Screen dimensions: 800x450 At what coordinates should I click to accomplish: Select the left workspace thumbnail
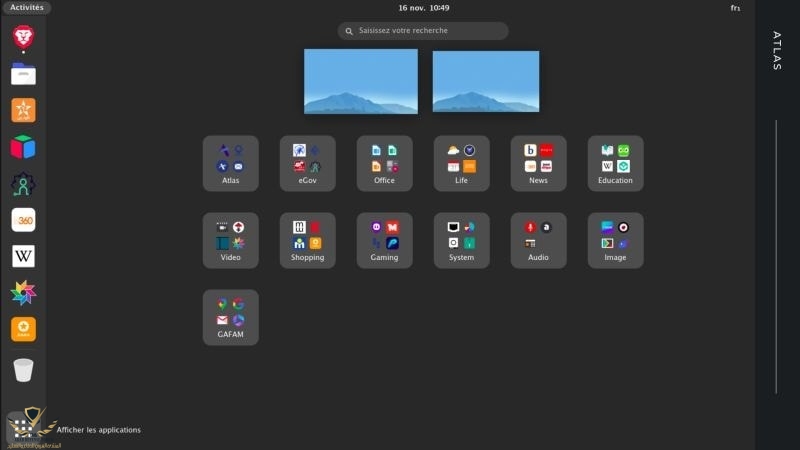tap(361, 81)
